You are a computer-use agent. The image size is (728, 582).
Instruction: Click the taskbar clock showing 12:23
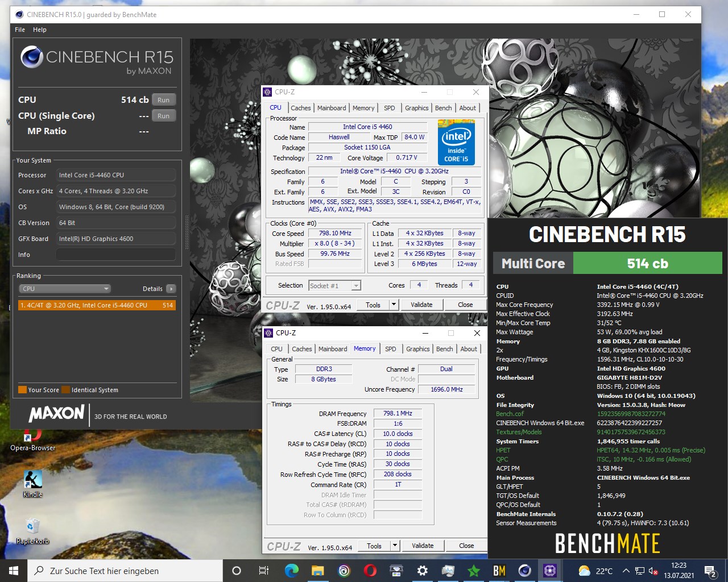tap(679, 571)
